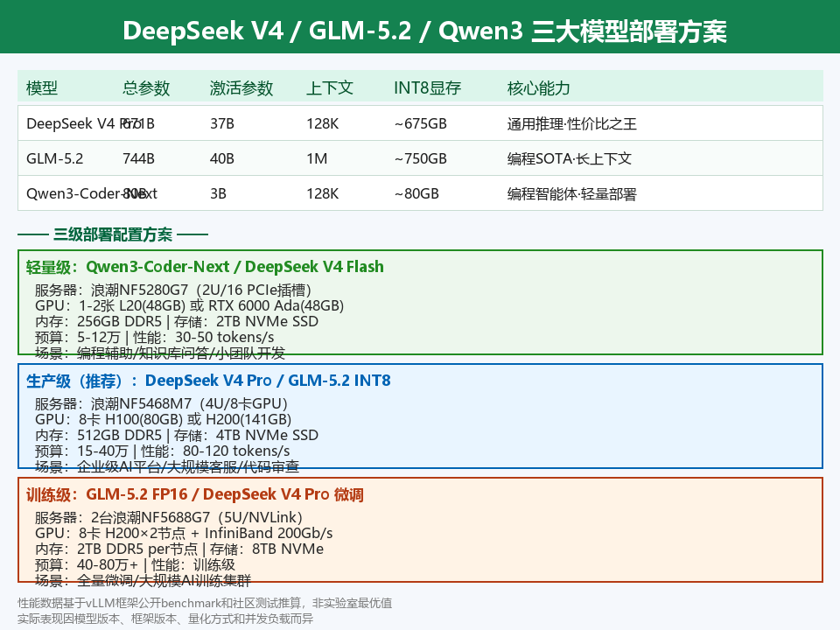Click the '512GB DDR5' memory line

177,435
